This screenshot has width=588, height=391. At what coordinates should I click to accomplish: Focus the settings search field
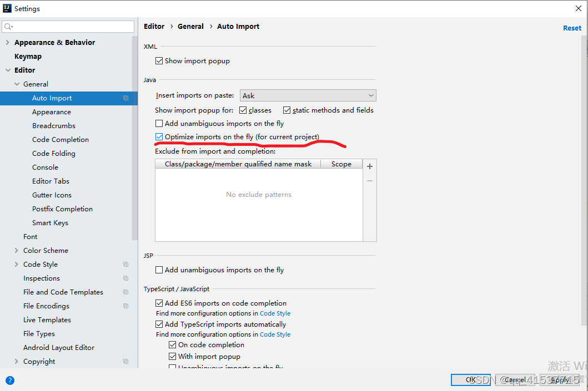[68, 27]
